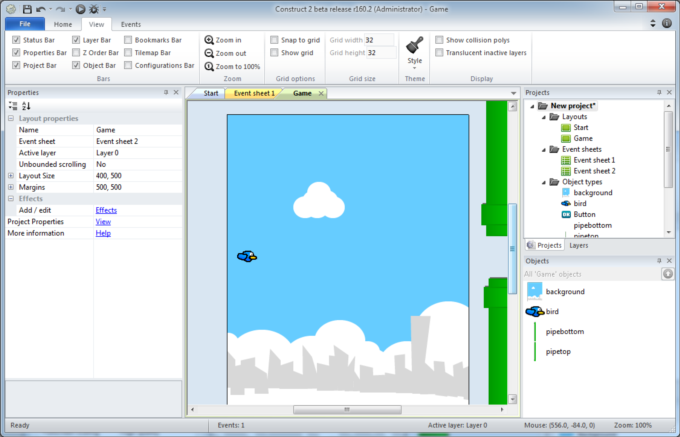Pin the Projects panel
Image resolution: width=680 pixels, height=437 pixels.
click(659, 92)
